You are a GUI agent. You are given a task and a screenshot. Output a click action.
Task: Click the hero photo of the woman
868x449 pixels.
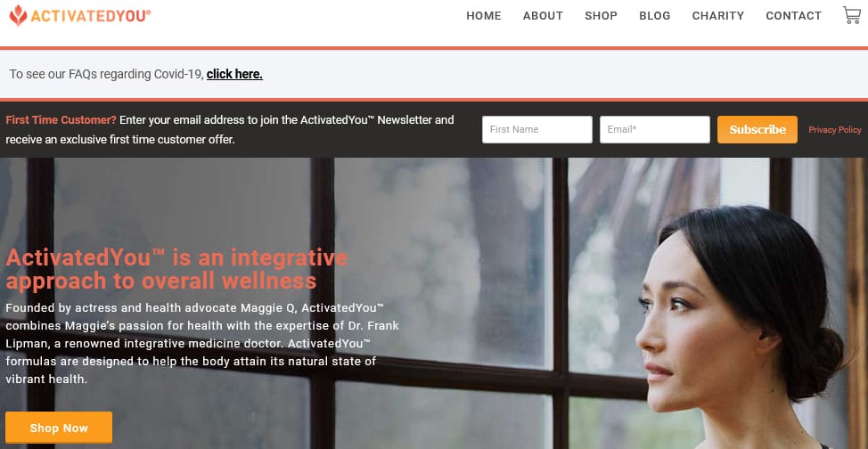[x=741, y=327]
